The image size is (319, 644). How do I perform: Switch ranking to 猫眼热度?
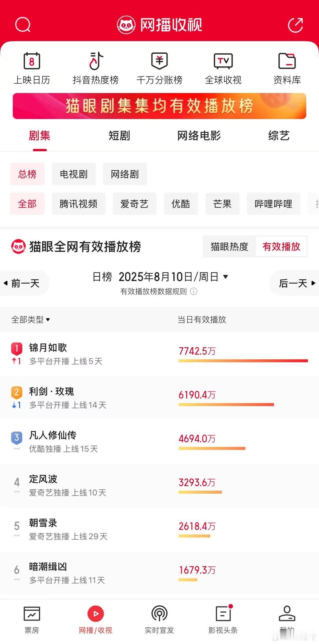[229, 247]
